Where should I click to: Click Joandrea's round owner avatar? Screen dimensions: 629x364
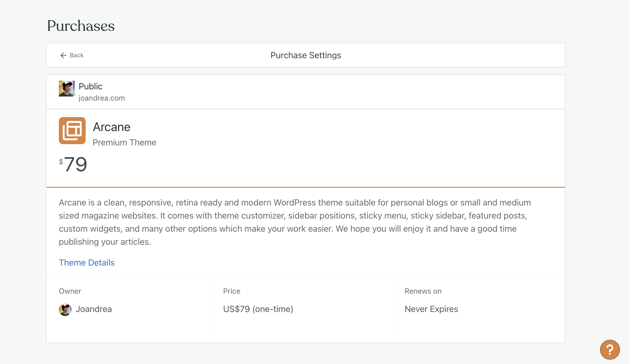[x=65, y=310]
